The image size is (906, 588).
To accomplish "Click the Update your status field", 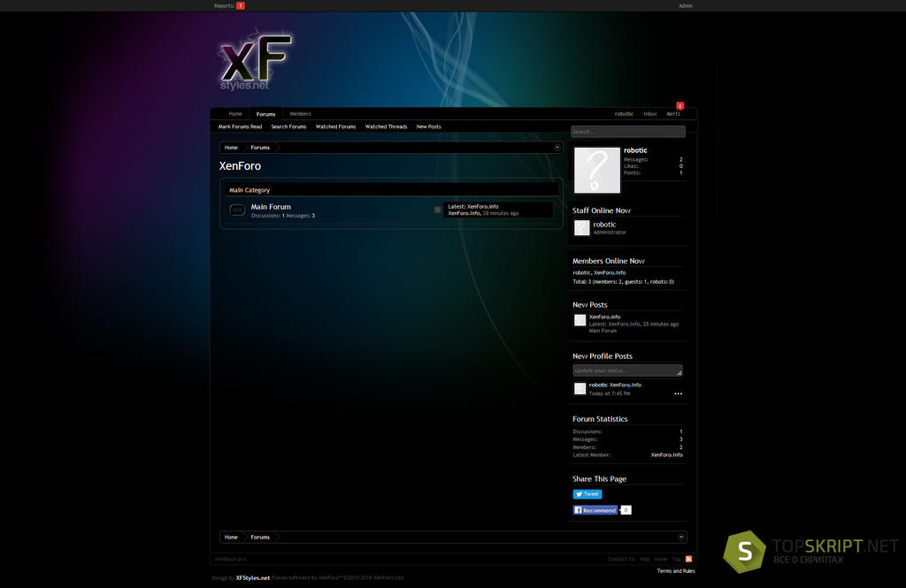I will click(x=627, y=370).
